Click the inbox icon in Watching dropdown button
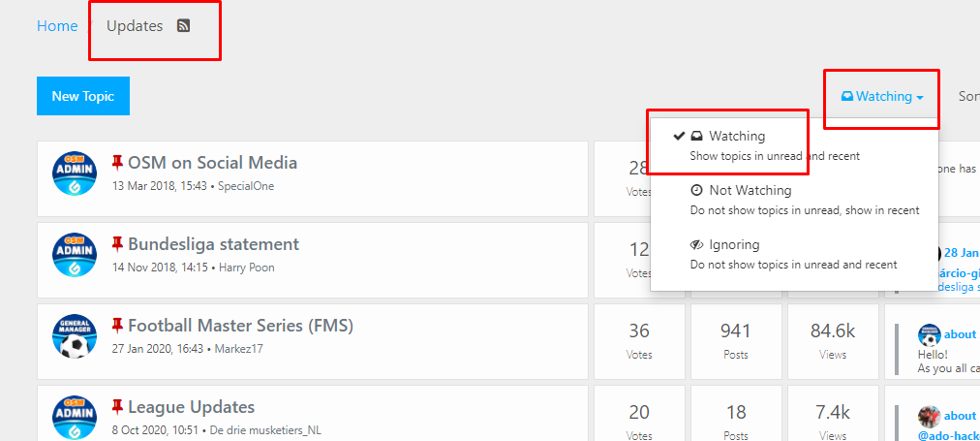The height and width of the screenshot is (441, 980). pyautogui.click(x=847, y=96)
